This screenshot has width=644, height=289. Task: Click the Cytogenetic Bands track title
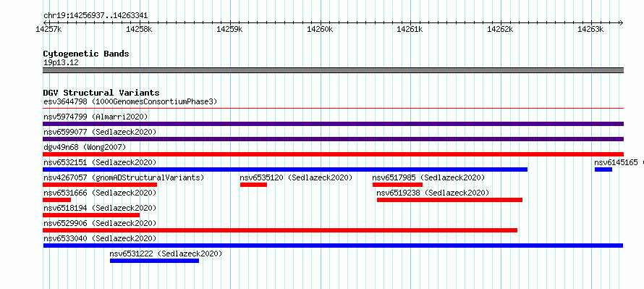click(86, 54)
